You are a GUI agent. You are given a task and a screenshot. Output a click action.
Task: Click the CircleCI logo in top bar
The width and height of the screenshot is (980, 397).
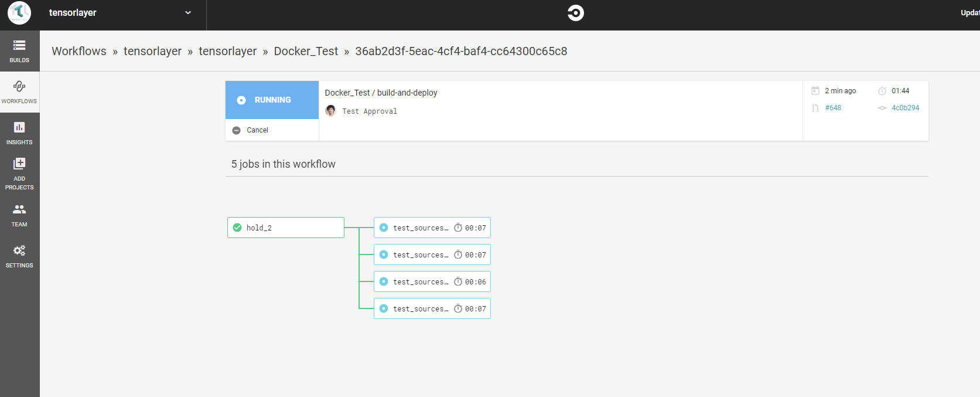[576, 13]
